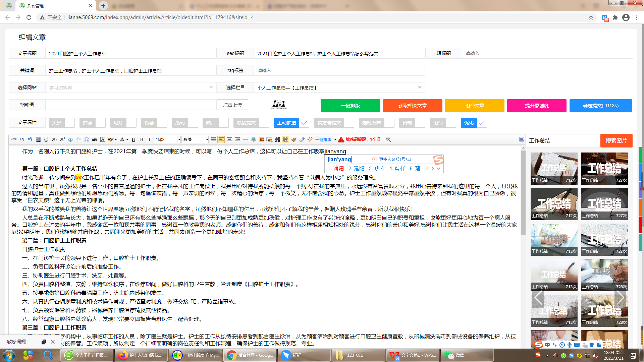Disable the 主动推送 checkbox
Image resolution: width=644 pixels, height=362 pixels.
pyautogui.click(x=304, y=123)
